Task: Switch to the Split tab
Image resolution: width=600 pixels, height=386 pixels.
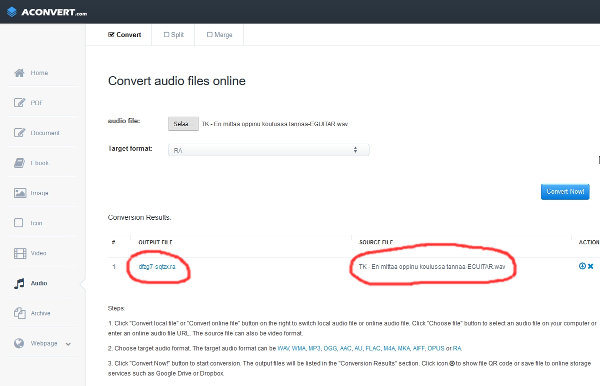Action: [x=173, y=34]
